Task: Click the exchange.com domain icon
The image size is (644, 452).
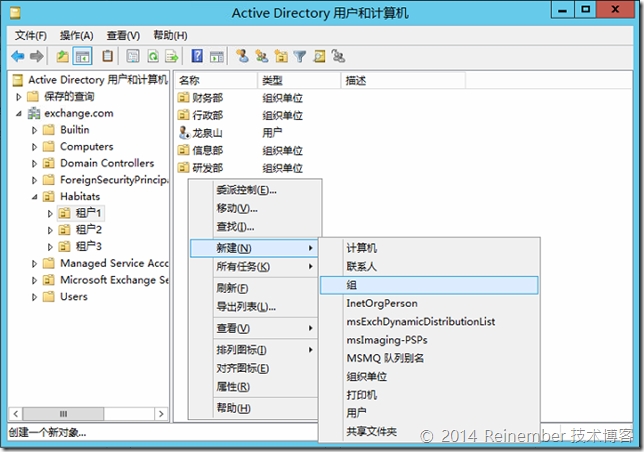Action: (34, 113)
